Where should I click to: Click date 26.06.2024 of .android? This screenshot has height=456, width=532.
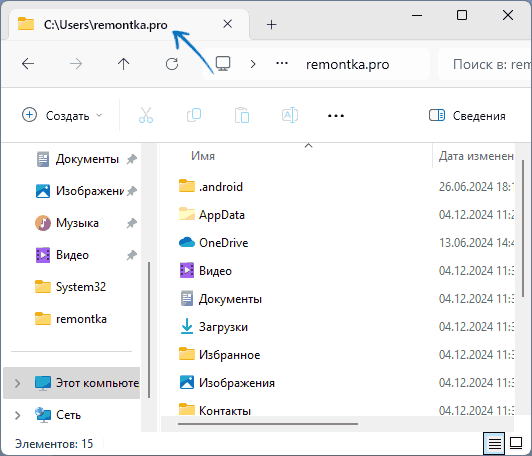(476, 187)
